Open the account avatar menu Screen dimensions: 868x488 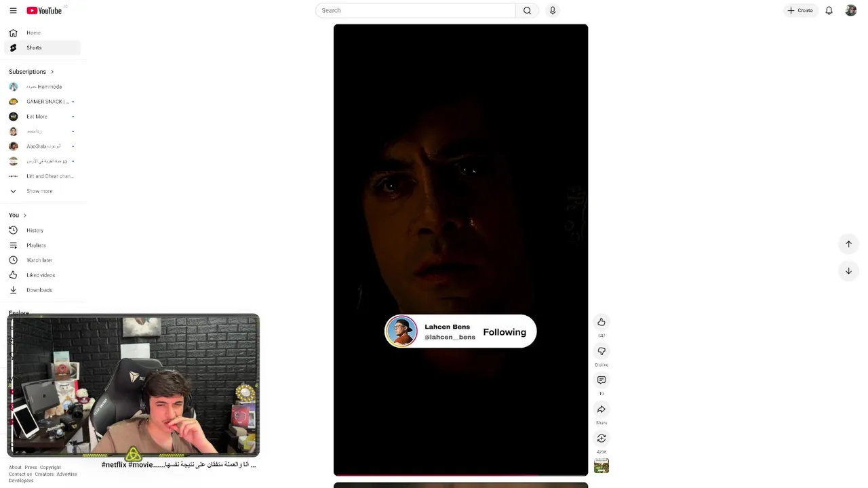(x=851, y=10)
